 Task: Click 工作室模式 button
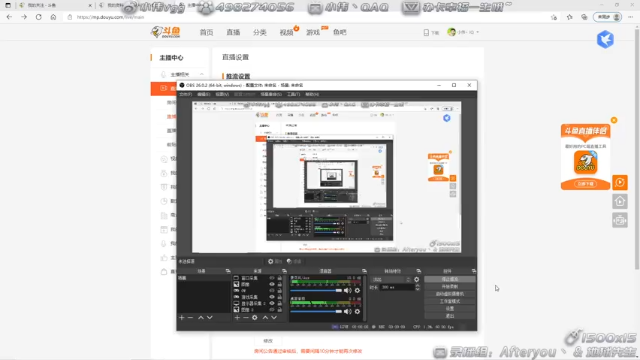(450, 301)
